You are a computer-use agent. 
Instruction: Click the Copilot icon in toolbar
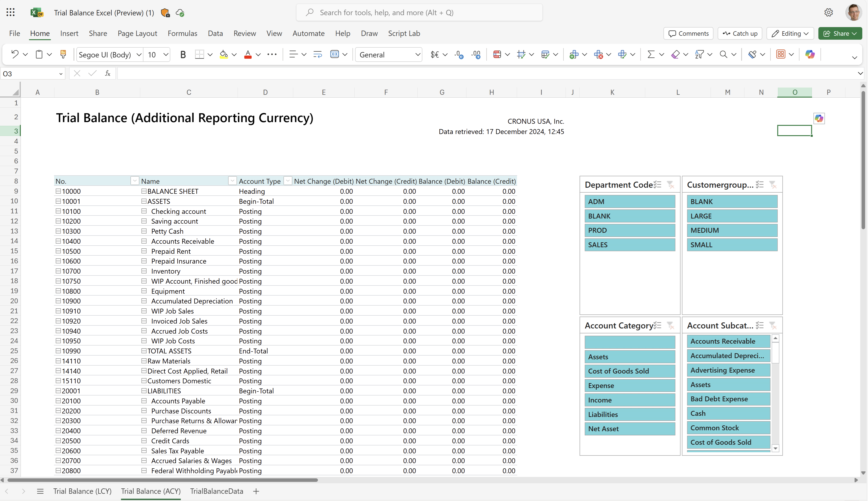tap(810, 54)
